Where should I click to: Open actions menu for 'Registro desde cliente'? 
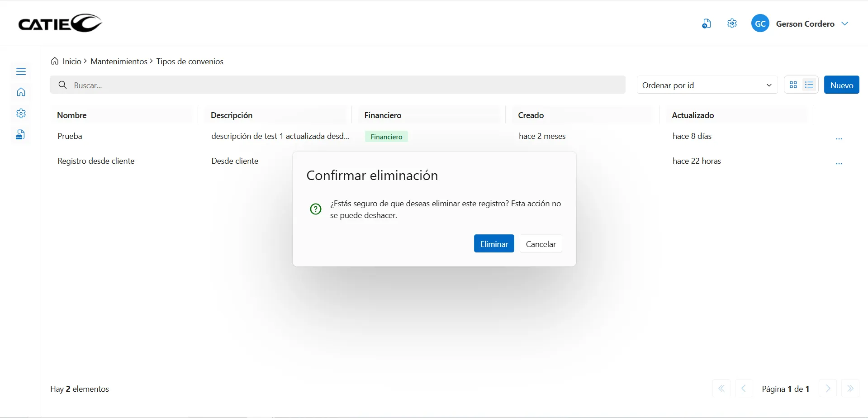pyautogui.click(x=839, y=162)
